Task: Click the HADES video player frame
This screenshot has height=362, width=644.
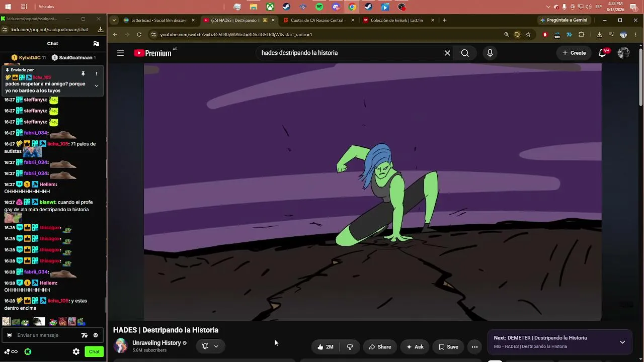Action: [x=372, y=192]
